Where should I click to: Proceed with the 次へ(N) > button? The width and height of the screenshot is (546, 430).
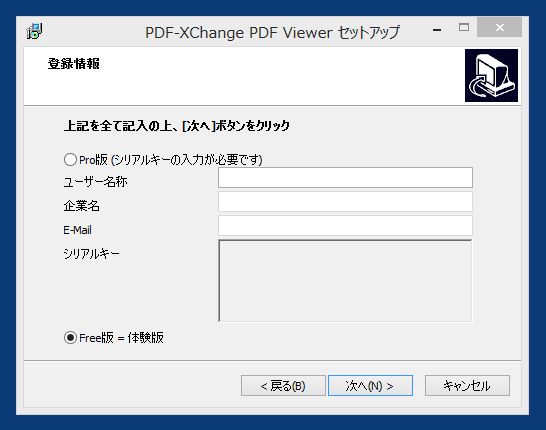(370, 385)
